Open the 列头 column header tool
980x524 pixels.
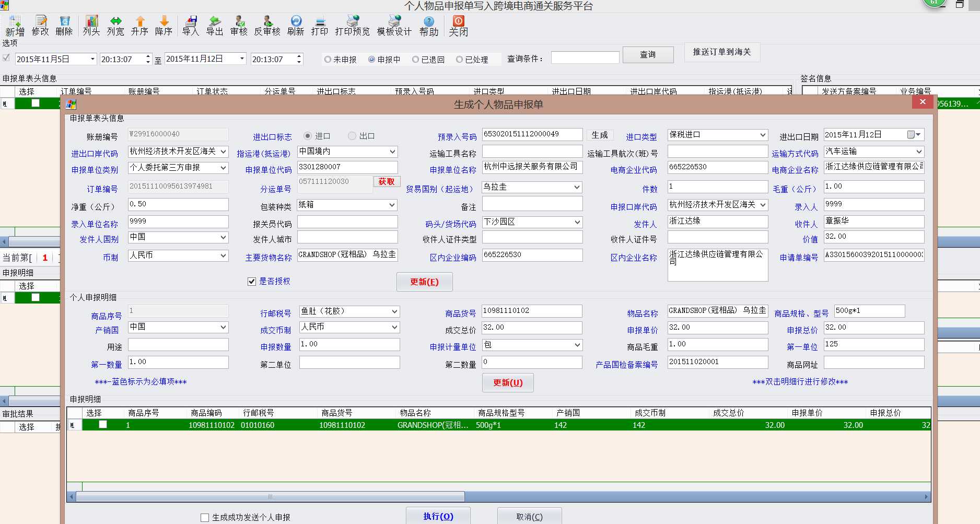pos(91,26)
